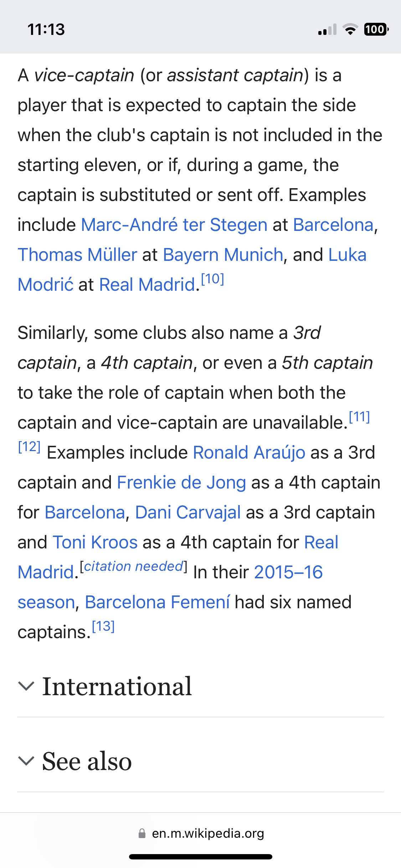Open citation reference [10]
Screen dimensions: 401x868
tap(212, 279)
